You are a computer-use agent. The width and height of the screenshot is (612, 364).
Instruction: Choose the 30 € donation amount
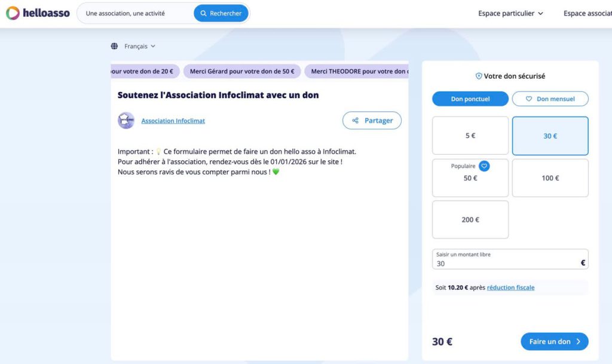click(550, 136)
